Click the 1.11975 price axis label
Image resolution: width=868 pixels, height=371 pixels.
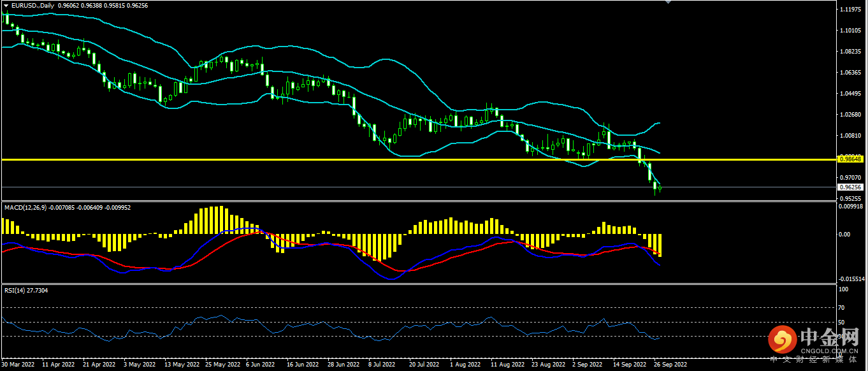(x=851, y=10)
